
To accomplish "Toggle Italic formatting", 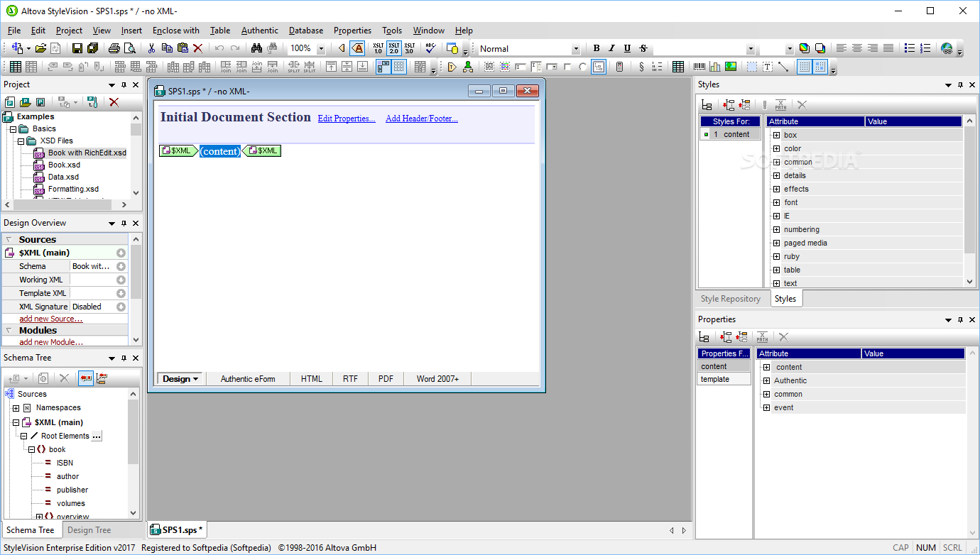I will pos(612,48).
